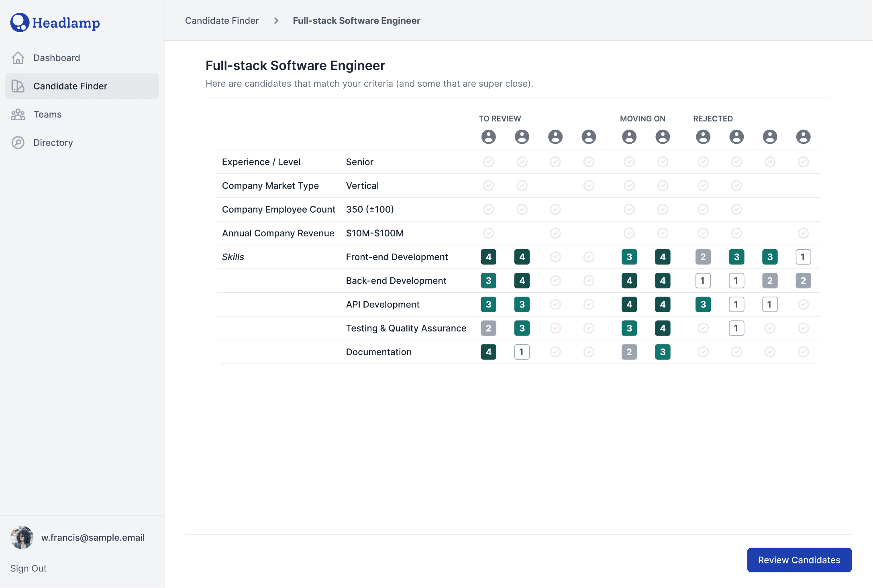Click Experience check for first To Review candidate

pos(488,162)
